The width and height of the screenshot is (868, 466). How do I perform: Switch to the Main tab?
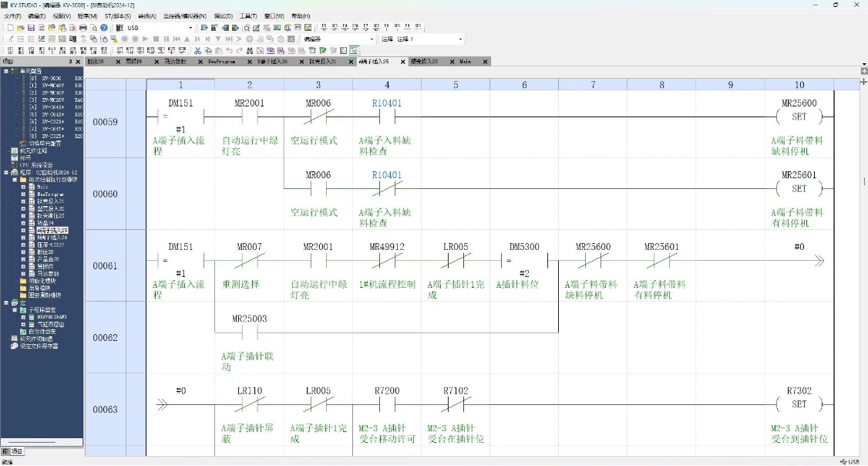[x=466, y=61]
